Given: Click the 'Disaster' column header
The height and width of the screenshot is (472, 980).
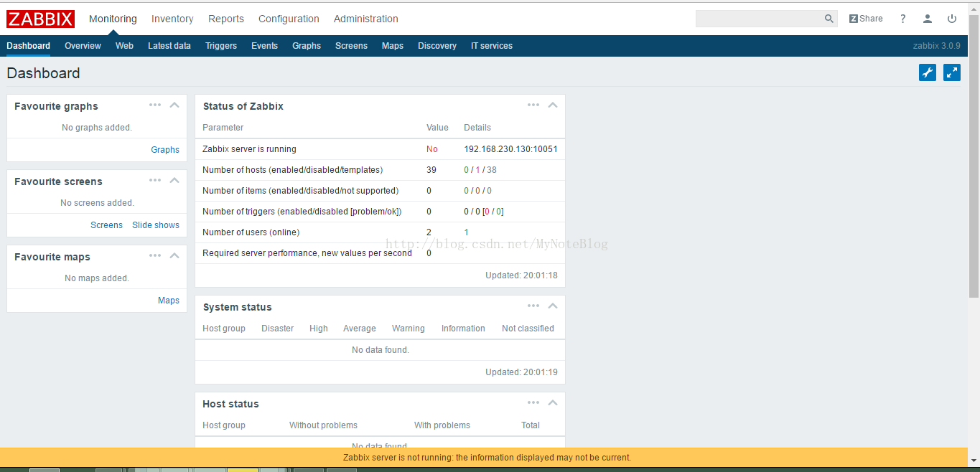Looking at the screenshot, I should 277,329.
